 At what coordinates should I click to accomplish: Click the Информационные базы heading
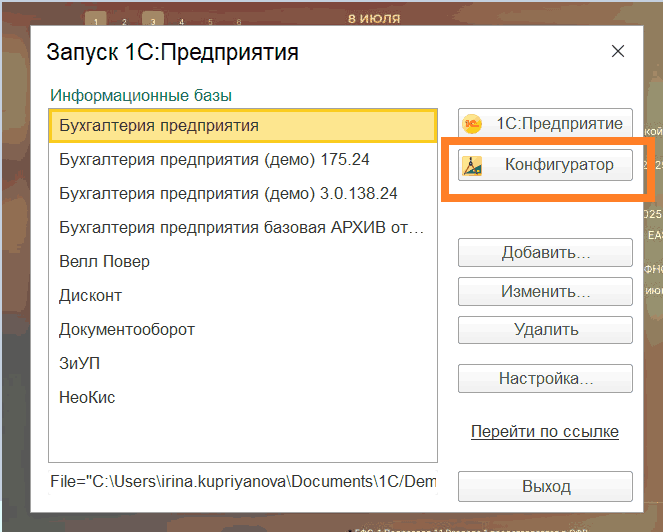pos(141,96)
